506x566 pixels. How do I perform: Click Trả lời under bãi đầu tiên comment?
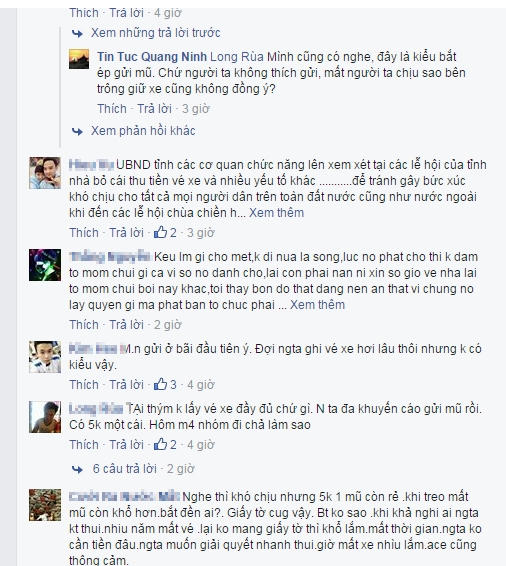click(126, 384)
